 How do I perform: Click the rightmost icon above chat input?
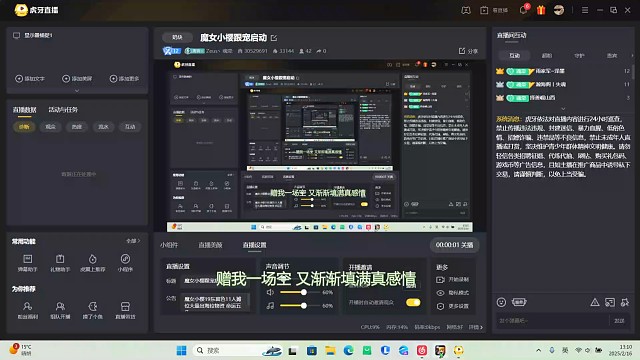(x=625, y=302)
